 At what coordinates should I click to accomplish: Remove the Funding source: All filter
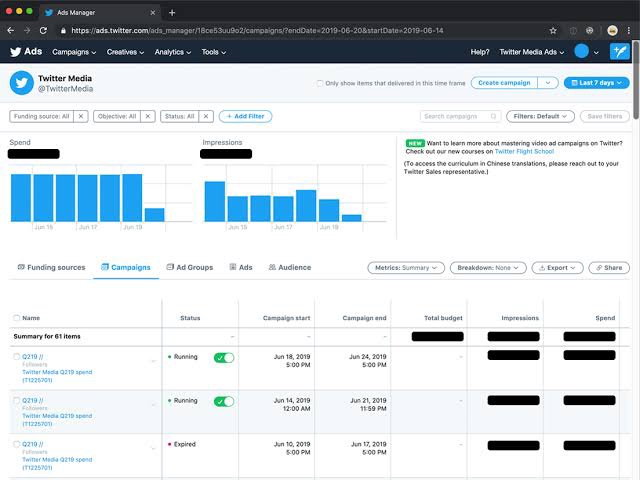[x=81, y=116]
